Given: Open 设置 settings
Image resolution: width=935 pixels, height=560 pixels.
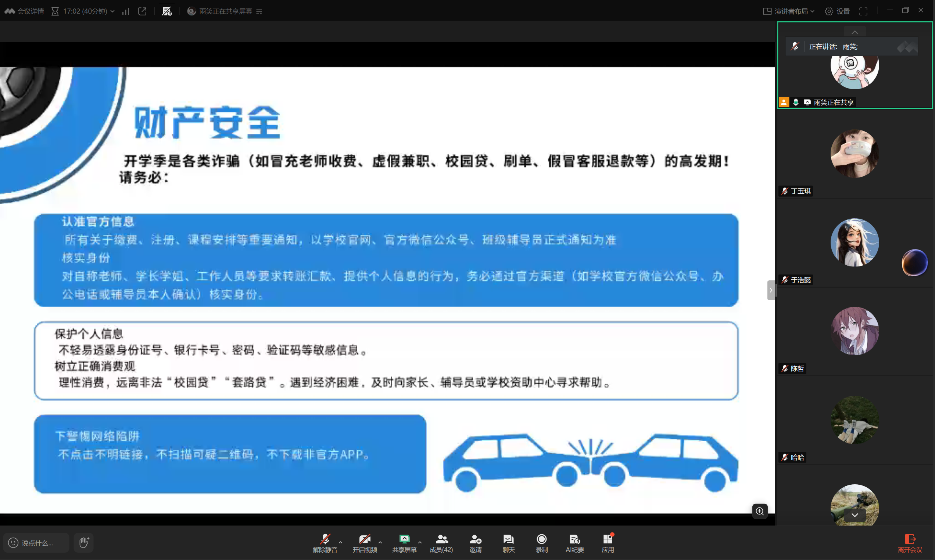Looking at the screenshot, I should coord(838,11).
